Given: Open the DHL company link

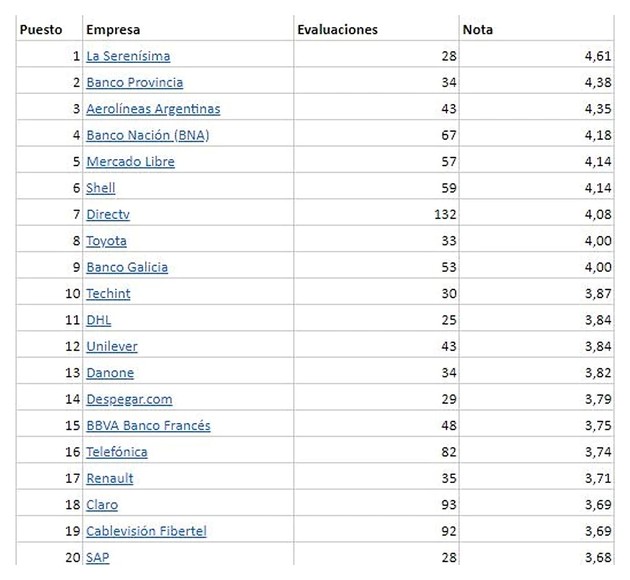Looking at the screenshot, I should click(99, 320).
